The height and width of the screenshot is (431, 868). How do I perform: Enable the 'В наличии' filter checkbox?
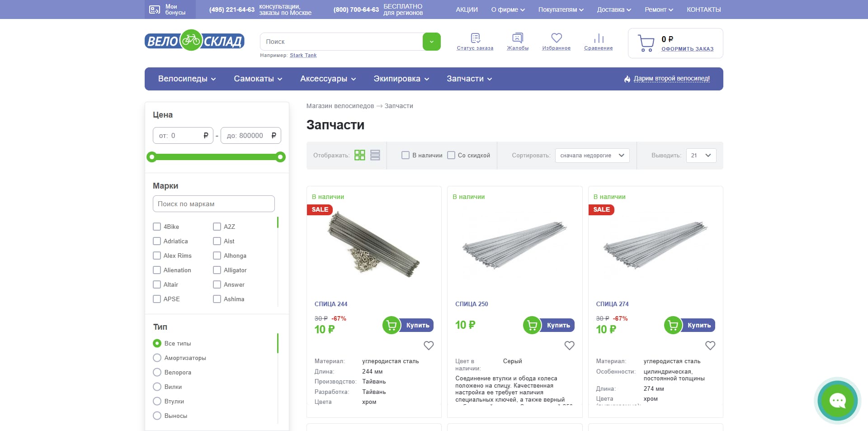[406, 155]
